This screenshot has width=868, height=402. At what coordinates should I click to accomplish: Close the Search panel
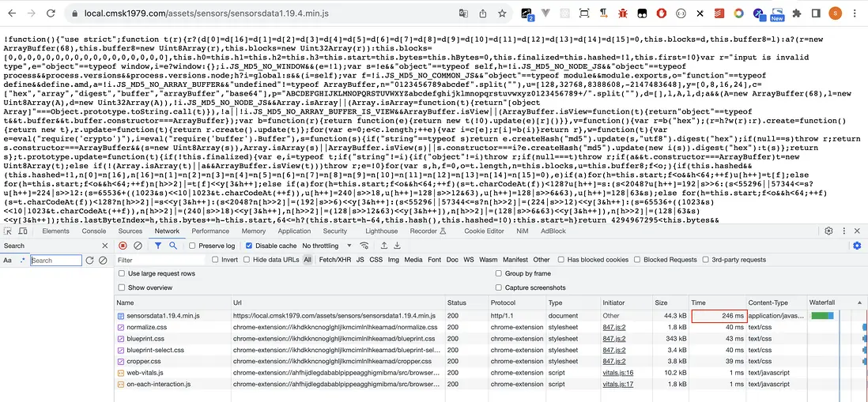(104, 246)
